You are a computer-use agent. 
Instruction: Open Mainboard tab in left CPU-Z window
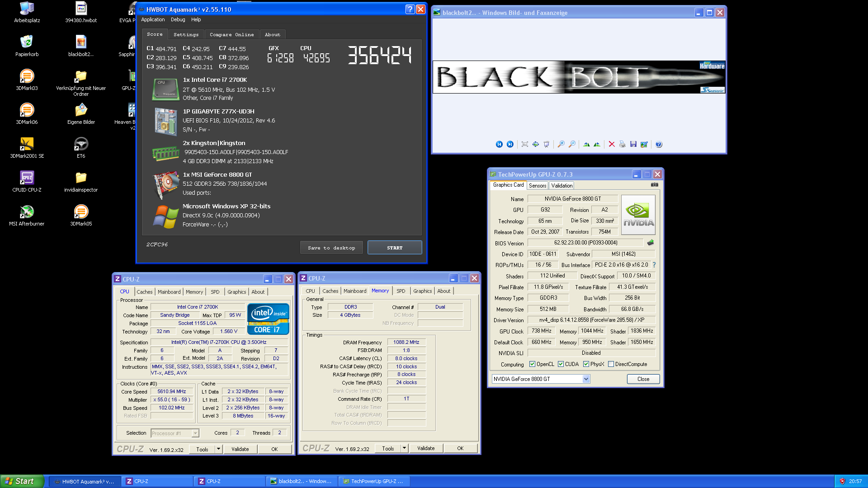tap(169, 292)
